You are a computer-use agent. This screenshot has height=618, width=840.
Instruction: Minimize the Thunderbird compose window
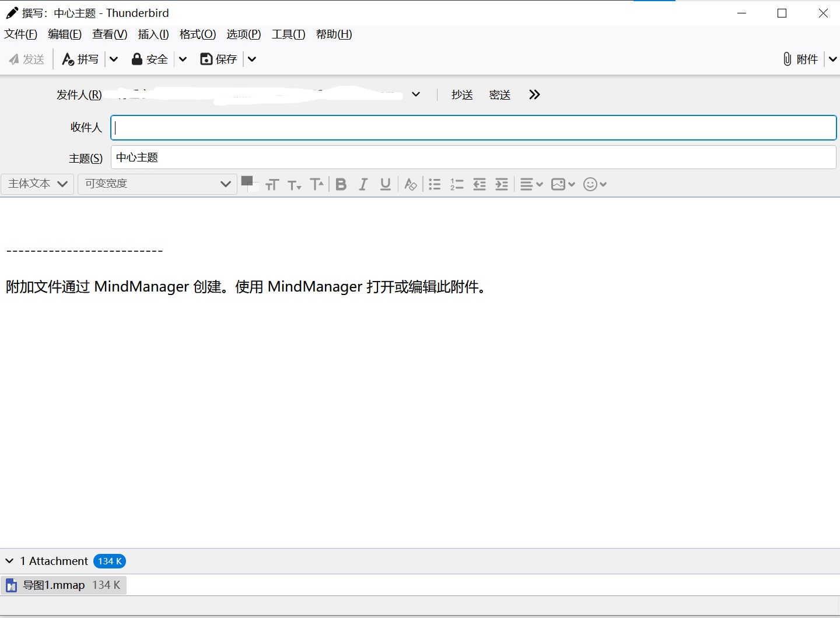pyautogui.click(x=742, y=13)
